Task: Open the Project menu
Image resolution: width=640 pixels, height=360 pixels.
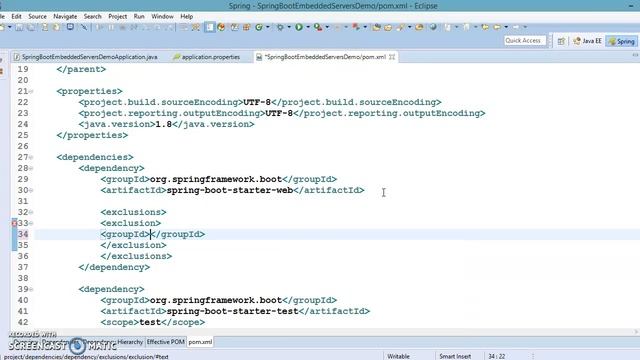Action: [x=118, y=16]
